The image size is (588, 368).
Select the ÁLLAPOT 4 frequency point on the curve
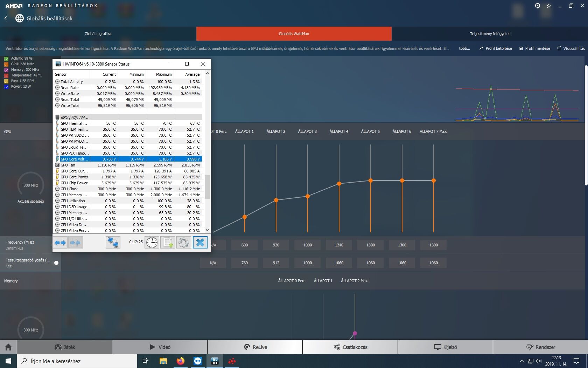point(339,184)
